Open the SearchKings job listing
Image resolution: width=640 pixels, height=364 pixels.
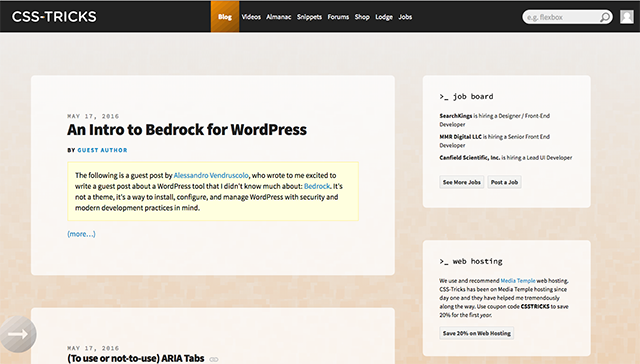[495, 120]
